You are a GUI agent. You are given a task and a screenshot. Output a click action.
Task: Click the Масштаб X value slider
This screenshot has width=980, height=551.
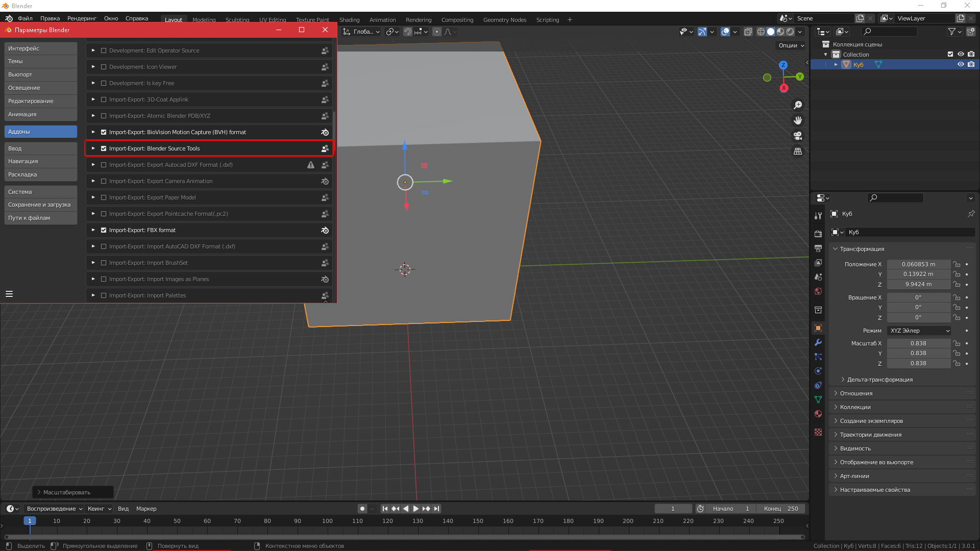point(918,343)
